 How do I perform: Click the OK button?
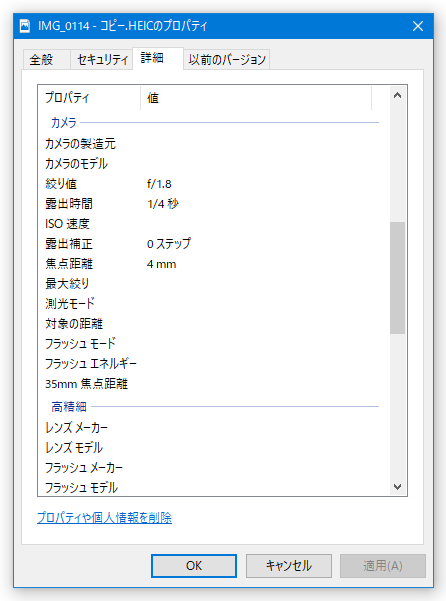point(193,565)
